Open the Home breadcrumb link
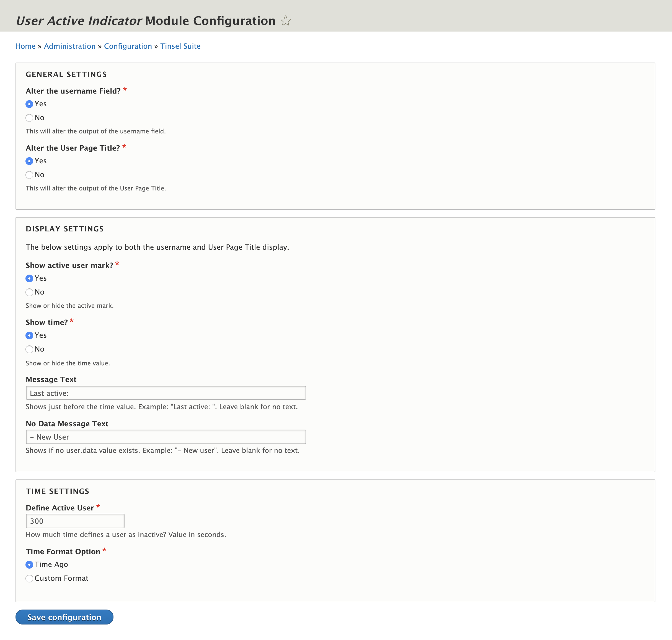 click(x=25, y=46)
